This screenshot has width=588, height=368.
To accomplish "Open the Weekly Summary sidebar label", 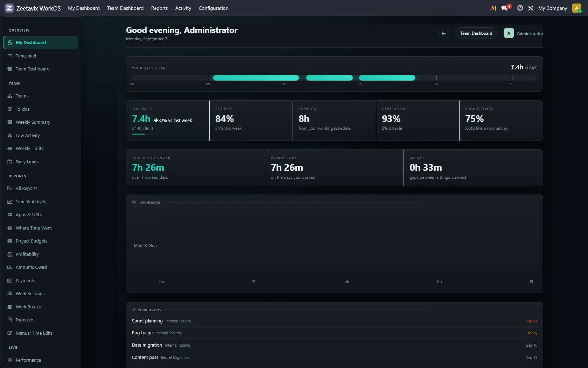I will (x=33, y=122).
